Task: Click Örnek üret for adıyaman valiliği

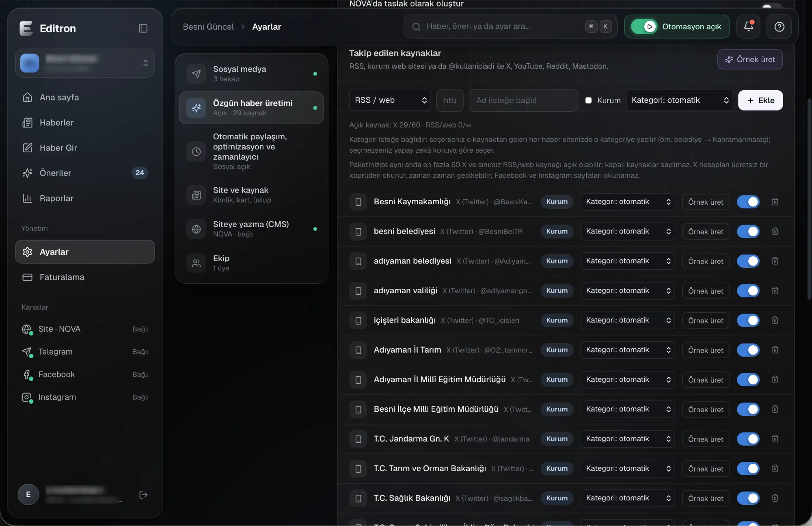Action: [706, 291]
